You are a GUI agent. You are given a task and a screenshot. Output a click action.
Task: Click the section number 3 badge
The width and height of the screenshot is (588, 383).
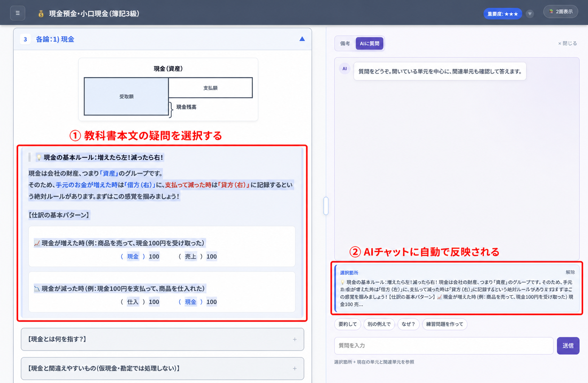pos(25,39)
